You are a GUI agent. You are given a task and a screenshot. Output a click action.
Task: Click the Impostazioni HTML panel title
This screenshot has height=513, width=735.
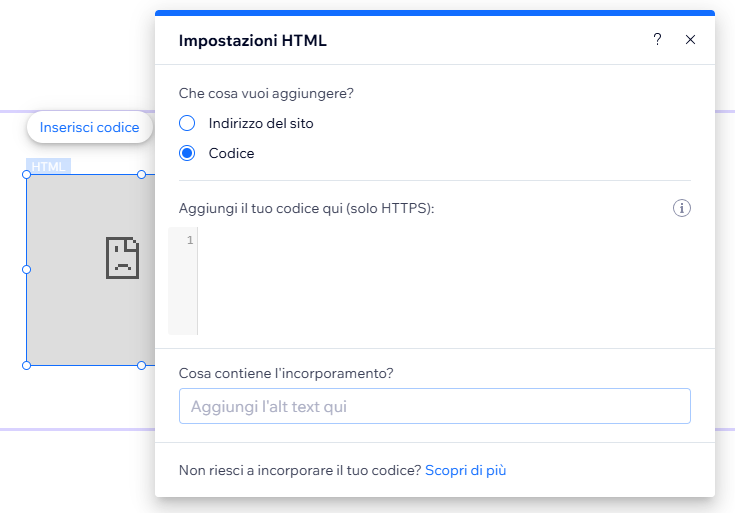tap(252, 41)
